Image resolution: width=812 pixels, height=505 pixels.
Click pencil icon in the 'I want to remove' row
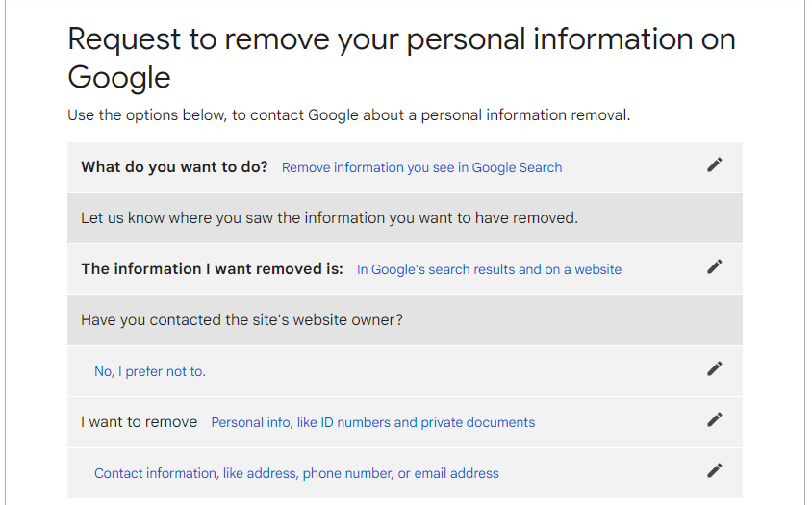[x=715, y=419]
